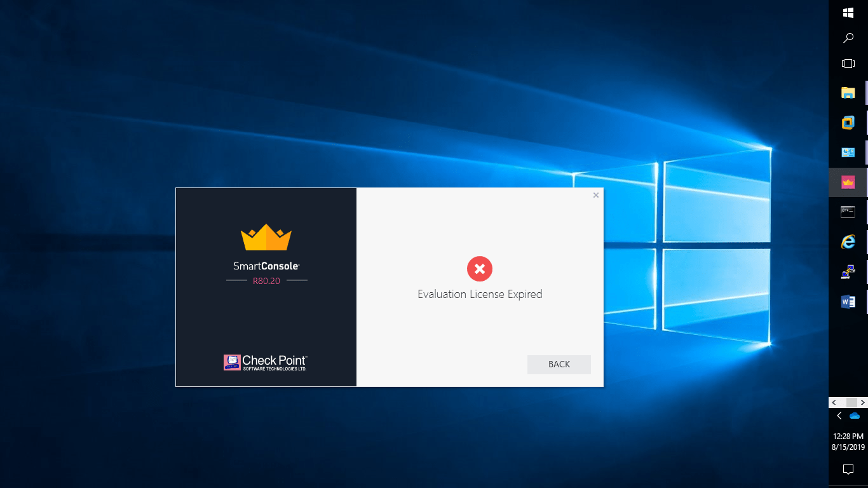Viewport: 868px width, 488px height.
Task: Open Windows Search from the taskbar
Action: 848,38
